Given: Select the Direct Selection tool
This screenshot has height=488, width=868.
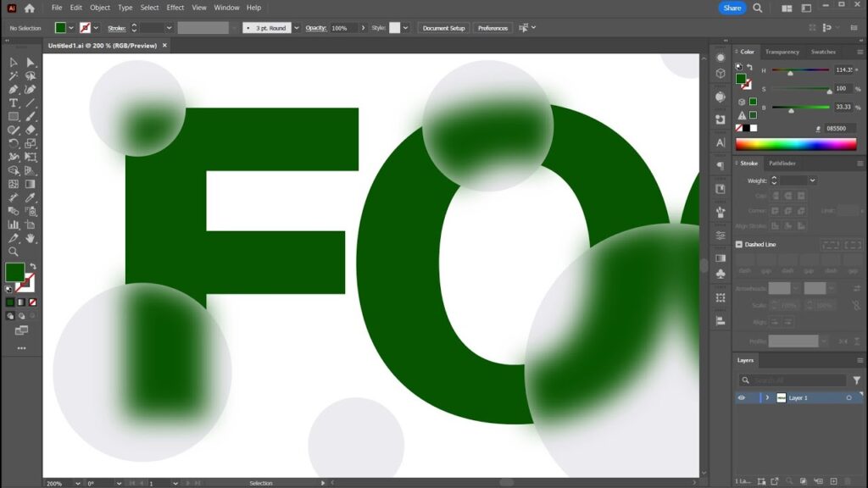Looking at the screenshot, I should tap(31, 63).
